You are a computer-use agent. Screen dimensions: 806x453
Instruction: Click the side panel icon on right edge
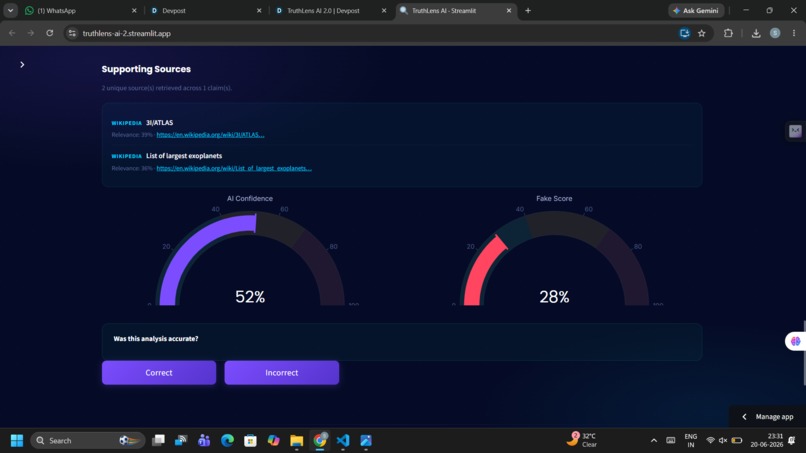795,131
